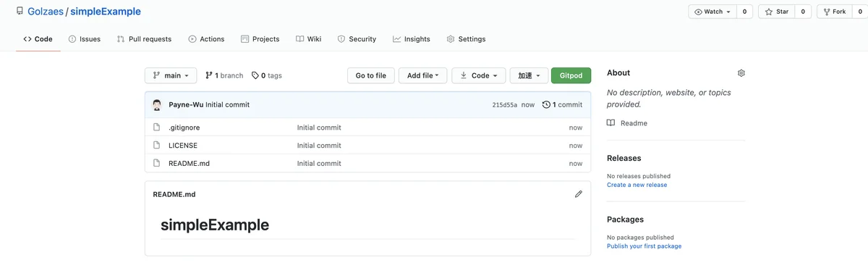The height and width of the screenshot is (263, 868).
Task: Click the README edit pencil icon
Action: point(578,194)
